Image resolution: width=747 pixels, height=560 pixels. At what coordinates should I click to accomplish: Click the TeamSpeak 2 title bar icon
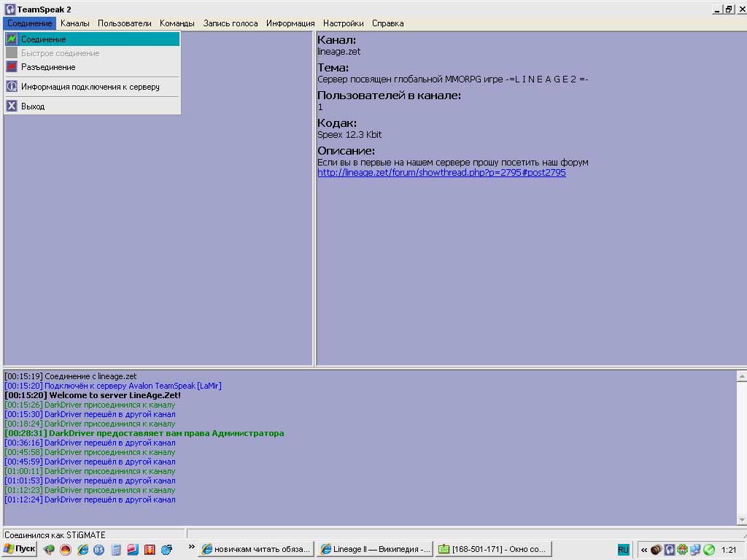[10, 9]
